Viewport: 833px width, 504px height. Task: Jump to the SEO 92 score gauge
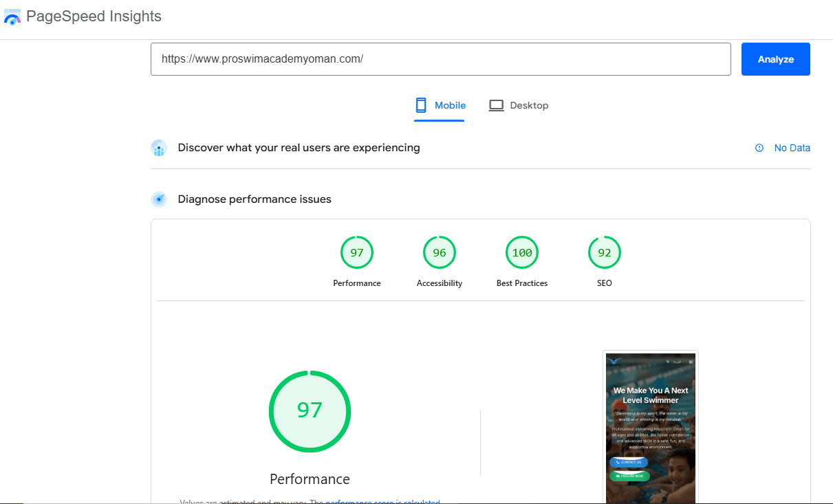pyautogui.click(x=605, y=253)
